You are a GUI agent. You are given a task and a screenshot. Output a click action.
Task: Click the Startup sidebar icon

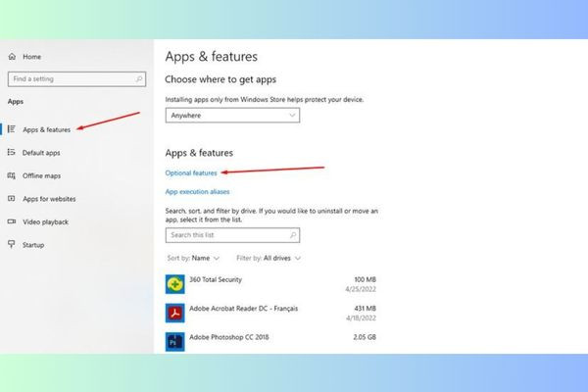point(12,245)
